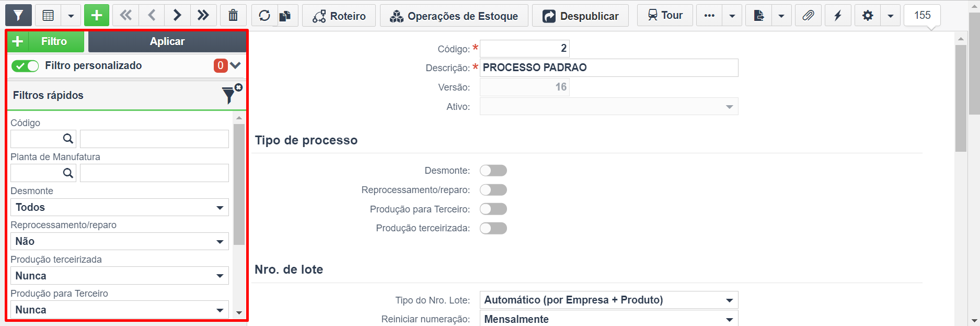Screen dimensions: 980x326
Task: Open attachments via paperclip icon
Action: [808, 16]
